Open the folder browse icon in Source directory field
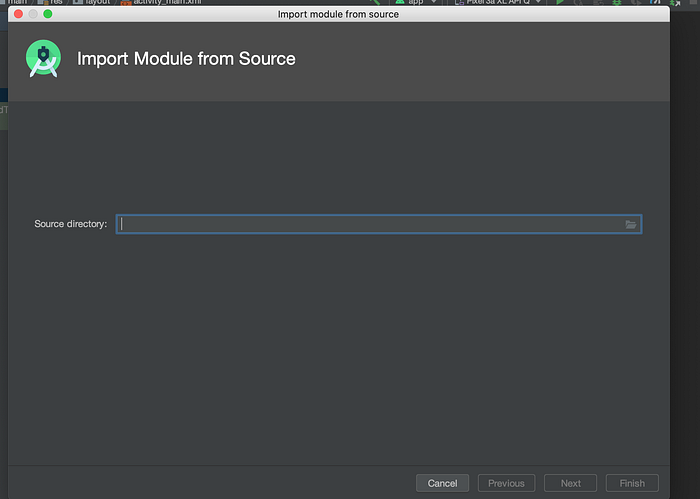This screenshot has width=700, height=499. point(630,225)
